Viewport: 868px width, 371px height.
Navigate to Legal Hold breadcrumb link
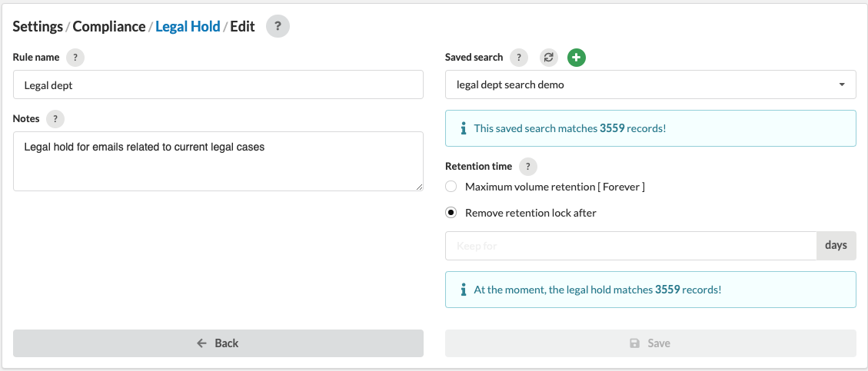(188, 26)
